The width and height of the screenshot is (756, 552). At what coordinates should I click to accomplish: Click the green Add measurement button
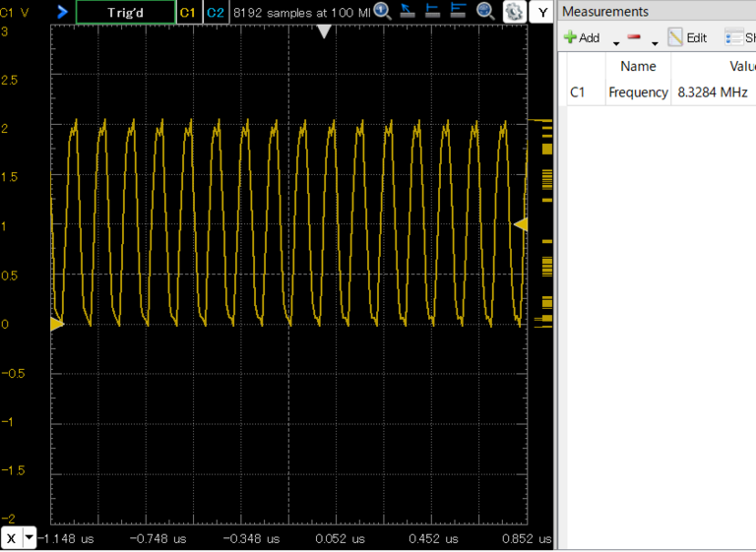[581, 37]
